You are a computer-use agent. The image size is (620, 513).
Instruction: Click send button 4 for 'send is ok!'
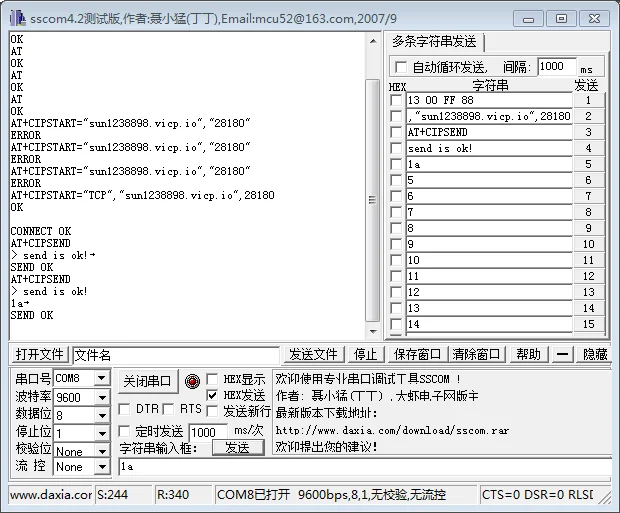[x=588, y=148]
